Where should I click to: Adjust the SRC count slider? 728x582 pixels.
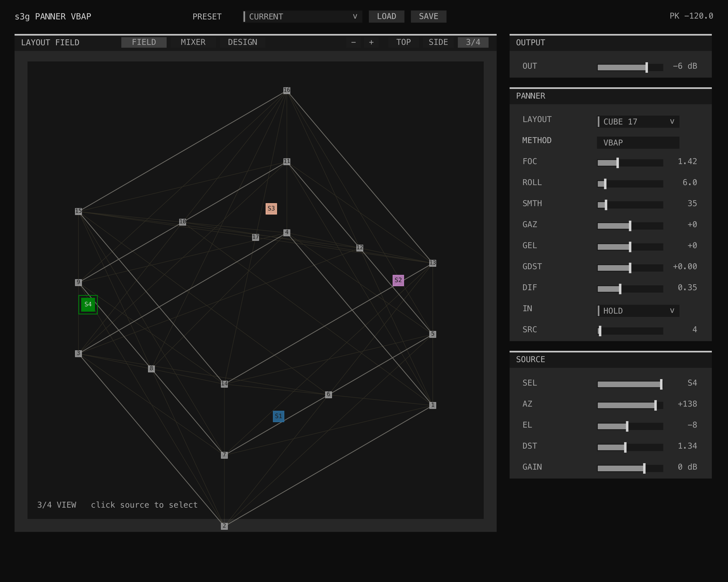pos(630,331)
